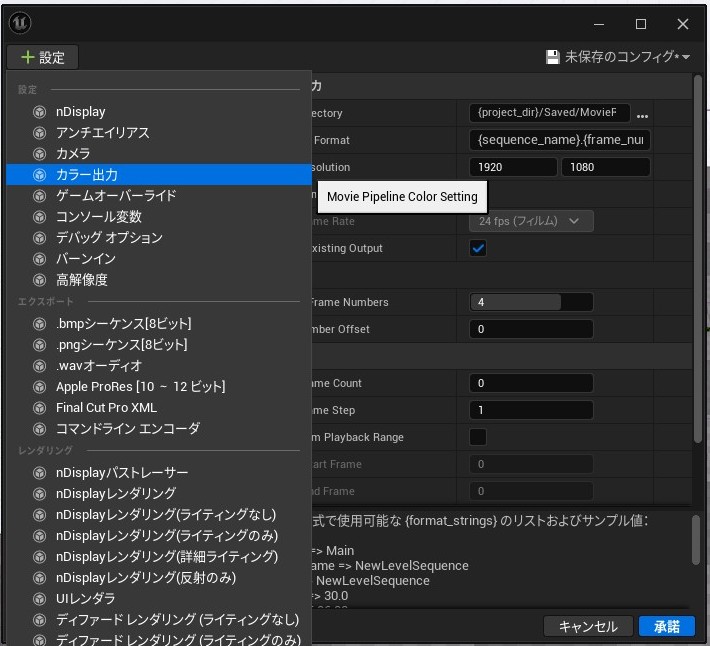Click the nDisplay setting icon

point(40,112)
